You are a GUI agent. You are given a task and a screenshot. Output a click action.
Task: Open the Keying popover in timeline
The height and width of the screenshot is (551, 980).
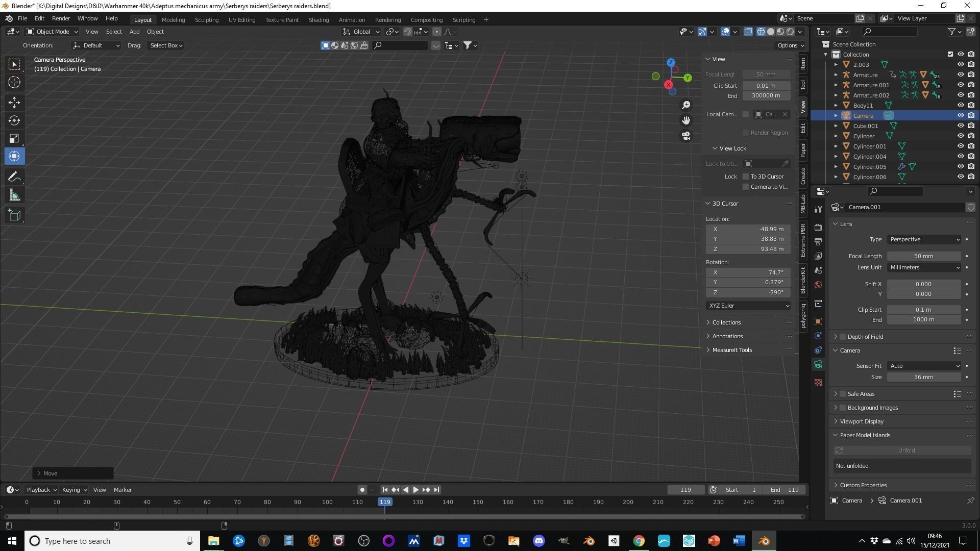pos(74,490)
